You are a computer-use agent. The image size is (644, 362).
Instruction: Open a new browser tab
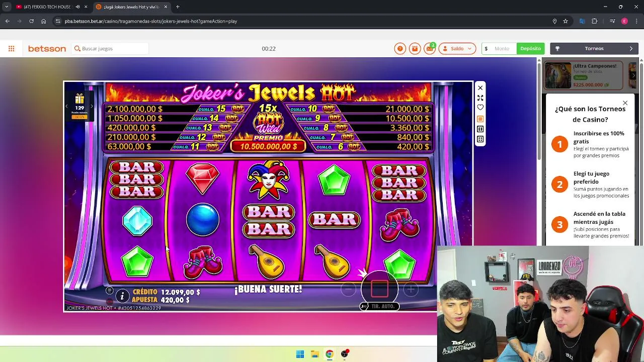178,7
